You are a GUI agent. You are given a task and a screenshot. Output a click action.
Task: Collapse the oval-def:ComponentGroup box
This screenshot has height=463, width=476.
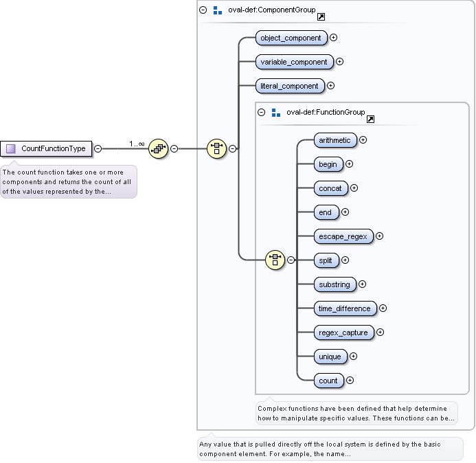pyautogui.click(x=203, y=10)
